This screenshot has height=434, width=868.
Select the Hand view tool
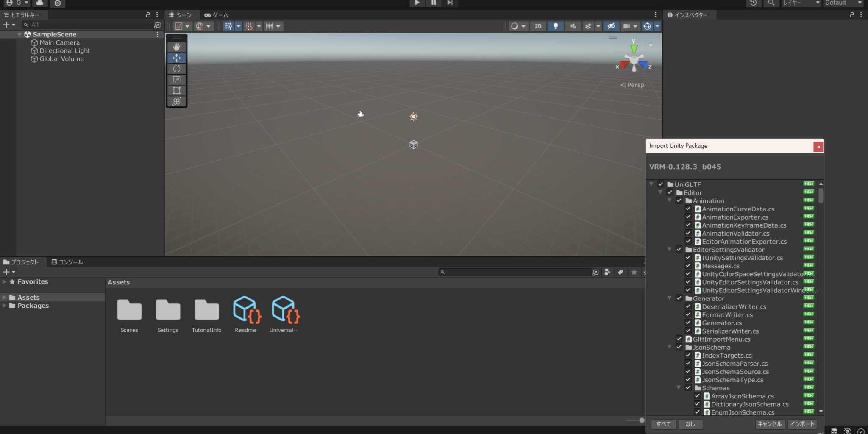(x=177, y=47)
